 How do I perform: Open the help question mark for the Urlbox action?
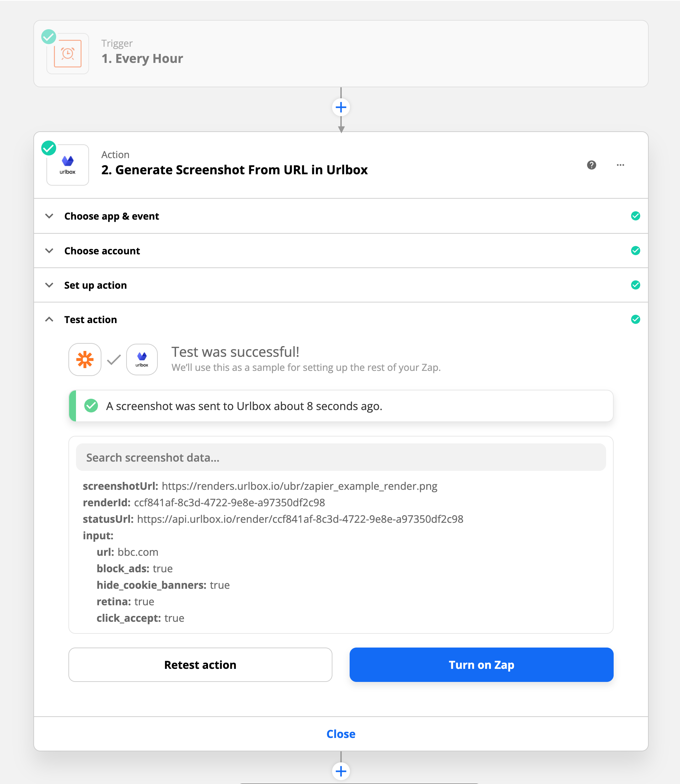pyautogui.click(x=591, y=165)
